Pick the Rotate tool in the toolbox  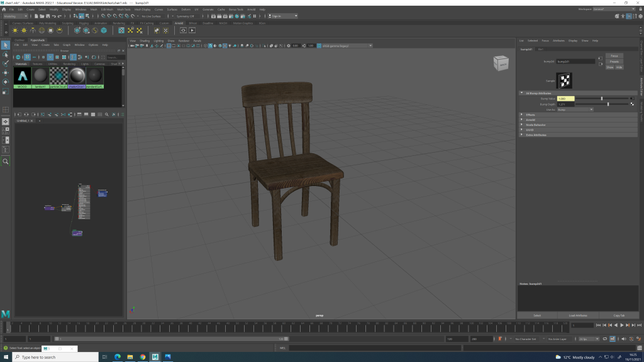(x=5, y=82)
